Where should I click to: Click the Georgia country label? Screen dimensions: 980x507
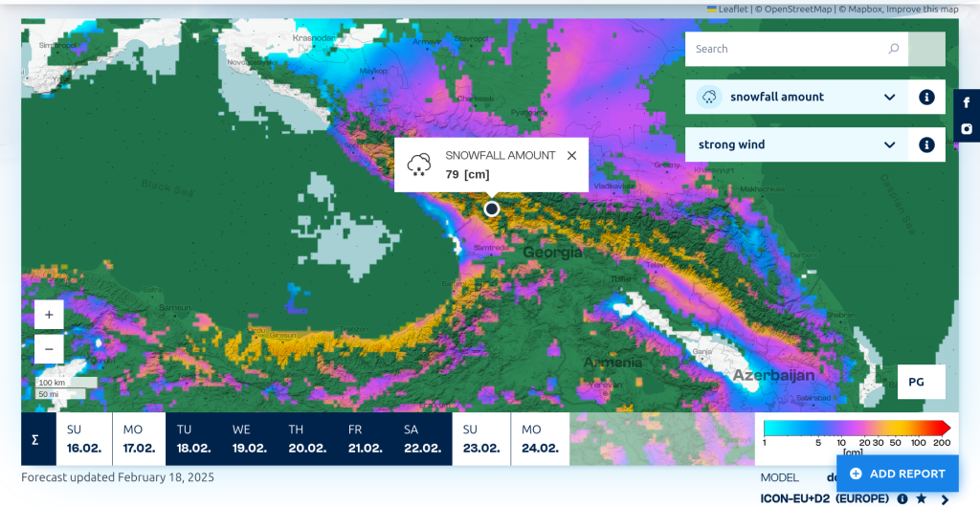tap(552, 253)
